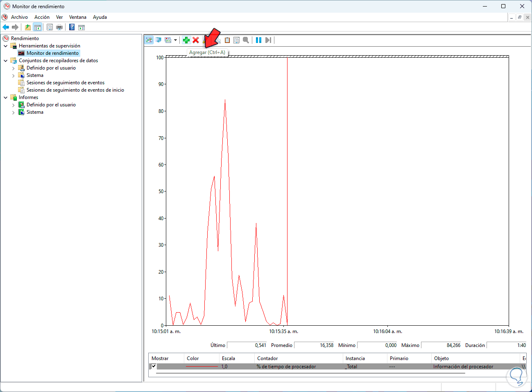Select Monitor de rendimiento in the tree

pyautogui.click(x=52, y=53)
